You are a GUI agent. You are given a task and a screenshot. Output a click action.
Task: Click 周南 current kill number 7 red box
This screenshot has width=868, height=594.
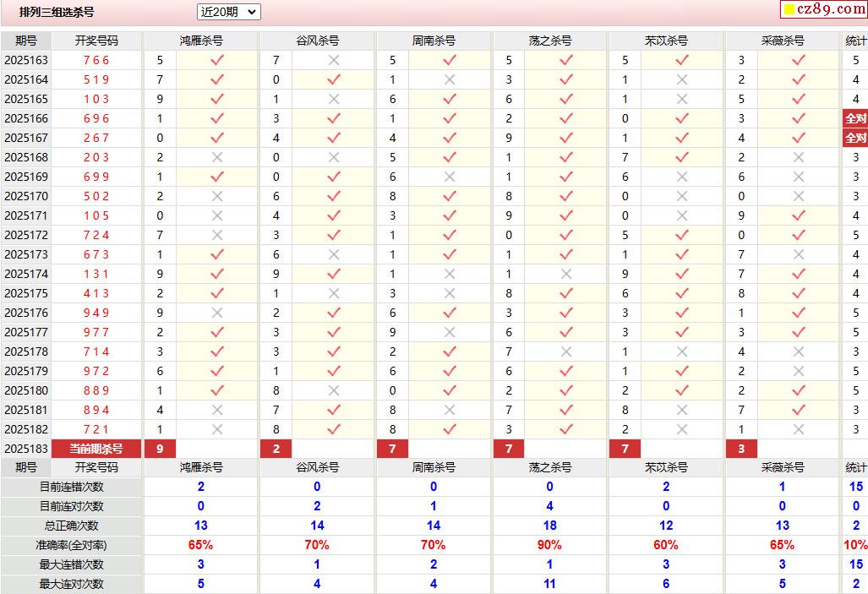click(392, 449)
